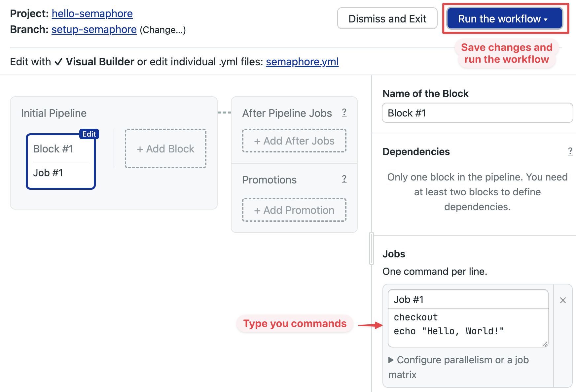Remove Job #1 with the X icon
Image resolution: width=576 pixels, height=392 pixels.
pyautogui.click(x=563, y=300)
